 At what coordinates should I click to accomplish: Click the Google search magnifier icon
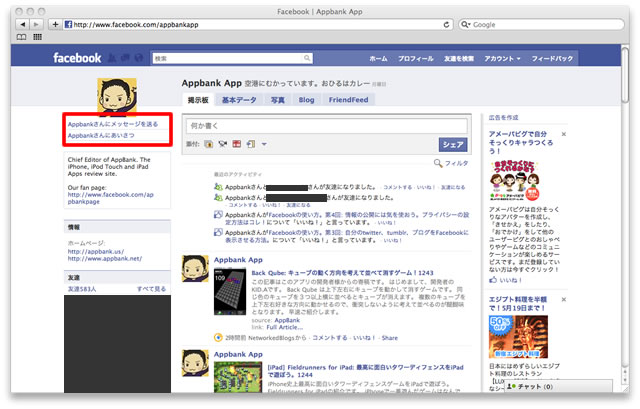(464, 24)
